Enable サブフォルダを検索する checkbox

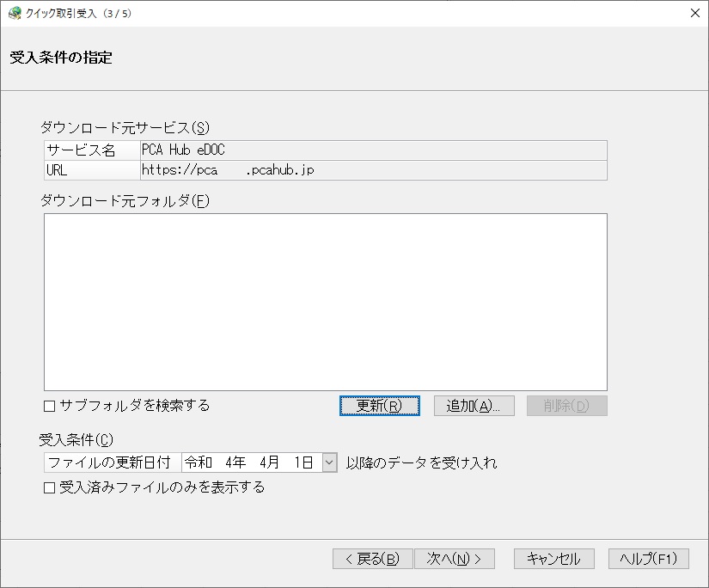pos(49,406)
